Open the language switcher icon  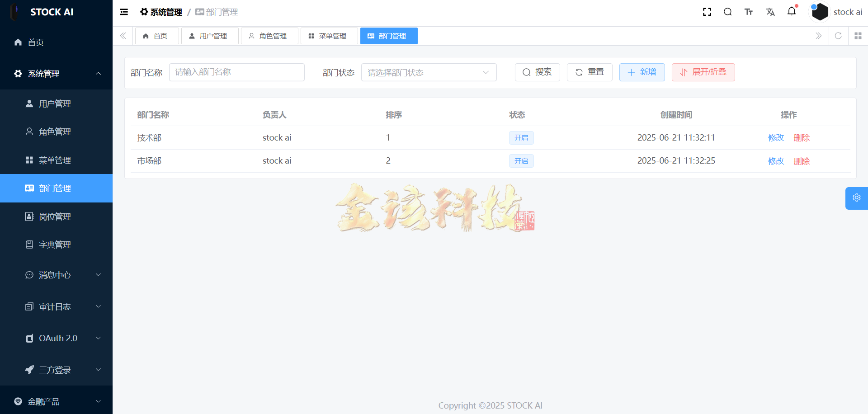tap(770, 12)
